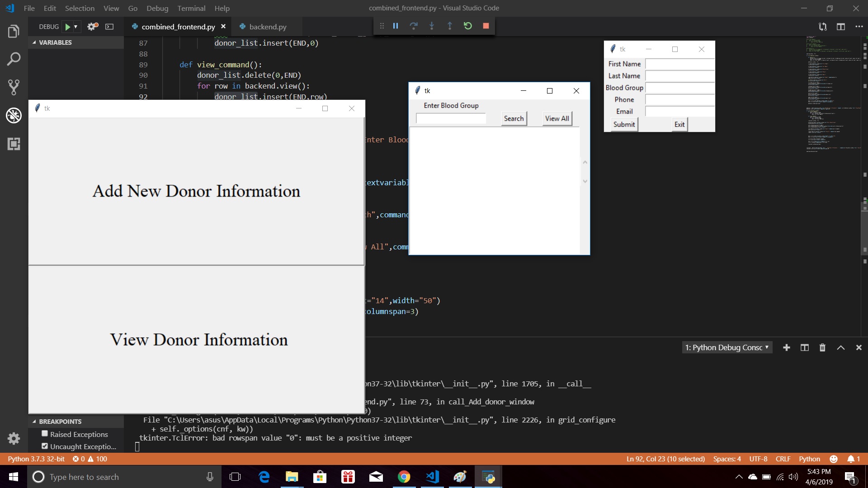The width and height of the screenshot is (868, 488).
Task: Click the Search button in tk window
Action: (514, 118)
